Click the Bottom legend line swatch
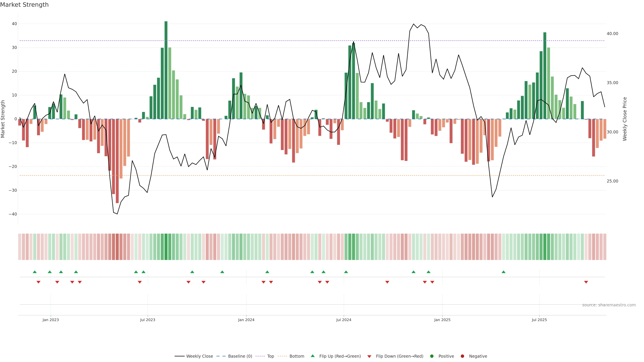The image size is (644, 362). click(x=282, y=356)
